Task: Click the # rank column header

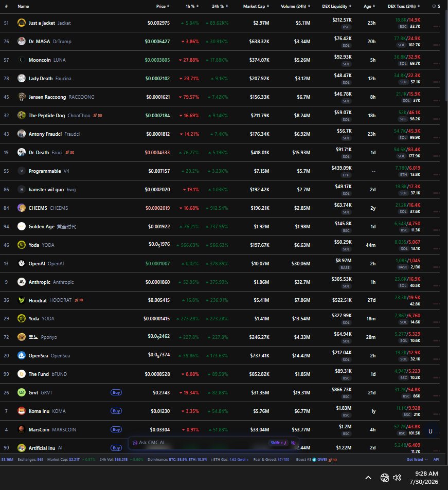Action: [6, 6]
